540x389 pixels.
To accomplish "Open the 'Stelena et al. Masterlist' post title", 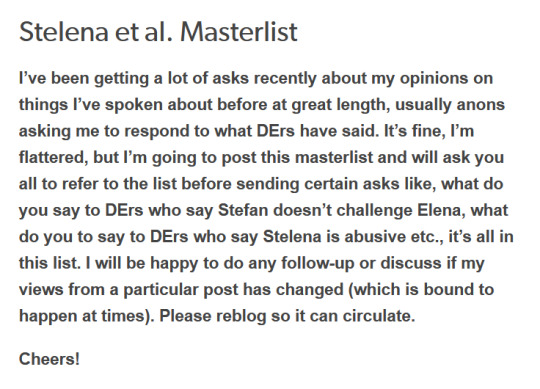I will [158, 32].
